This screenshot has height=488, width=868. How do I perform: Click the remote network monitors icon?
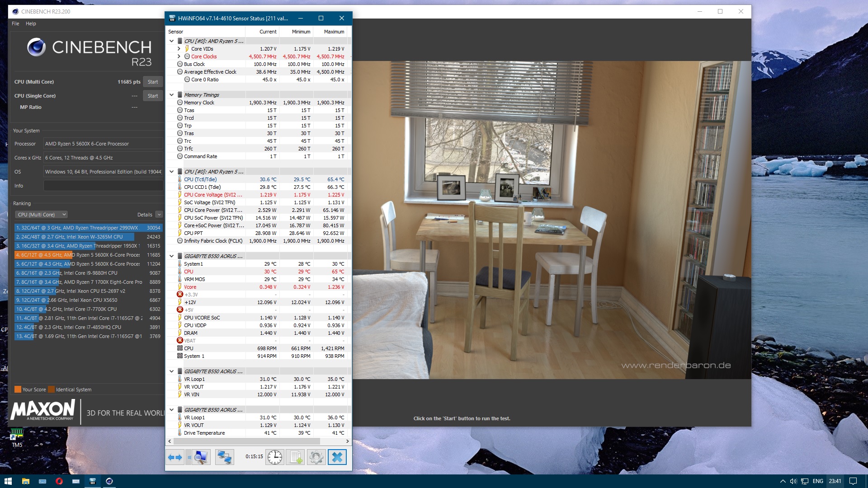(225, 457)
